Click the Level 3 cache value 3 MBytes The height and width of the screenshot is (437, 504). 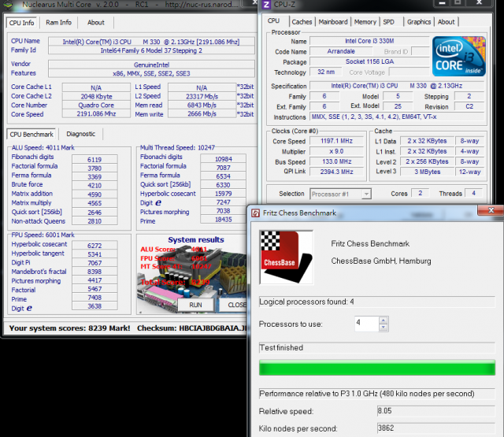coord(427,172)
